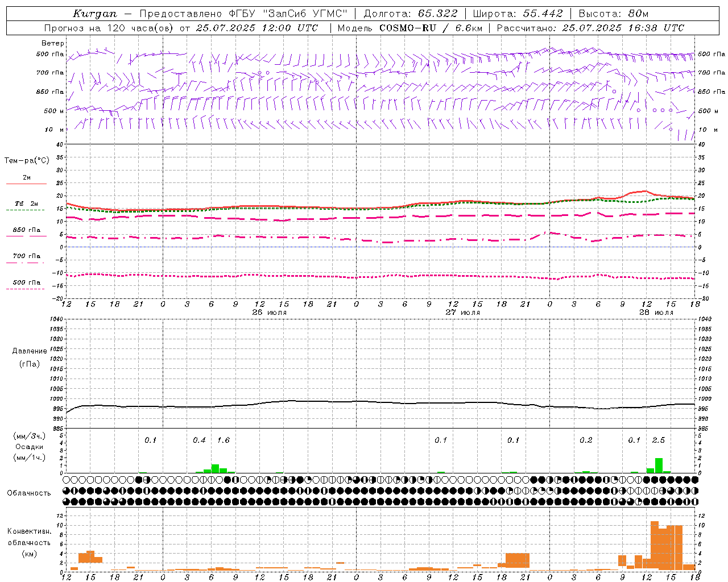The image size is (728, 582).
Task: Click the 700 гПа temperature legend label
Action: (x=27, y=256)
